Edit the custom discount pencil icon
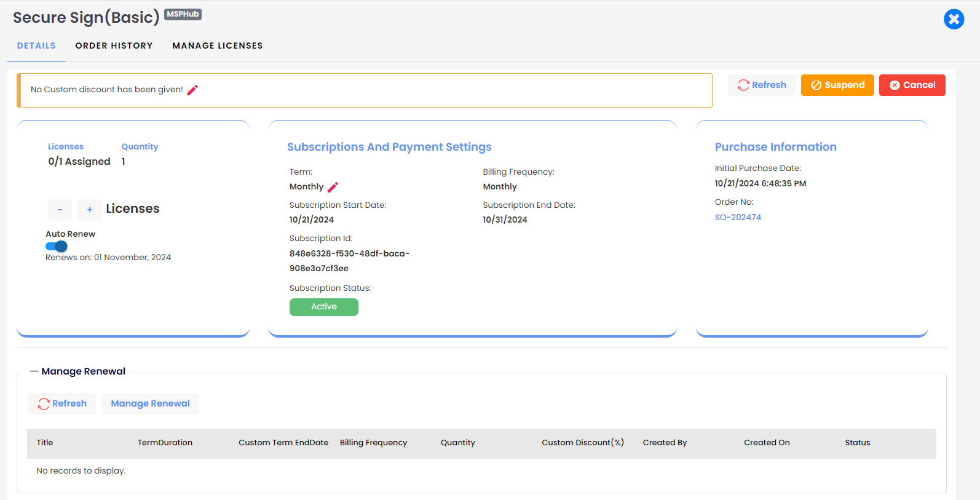 [x=192, y=90]
